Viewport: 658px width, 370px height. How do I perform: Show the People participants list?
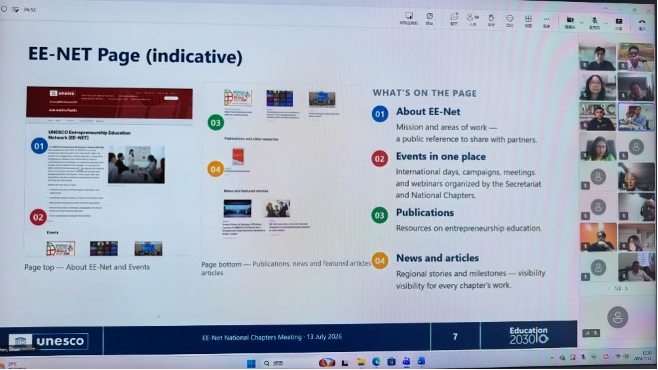point(473,19)
